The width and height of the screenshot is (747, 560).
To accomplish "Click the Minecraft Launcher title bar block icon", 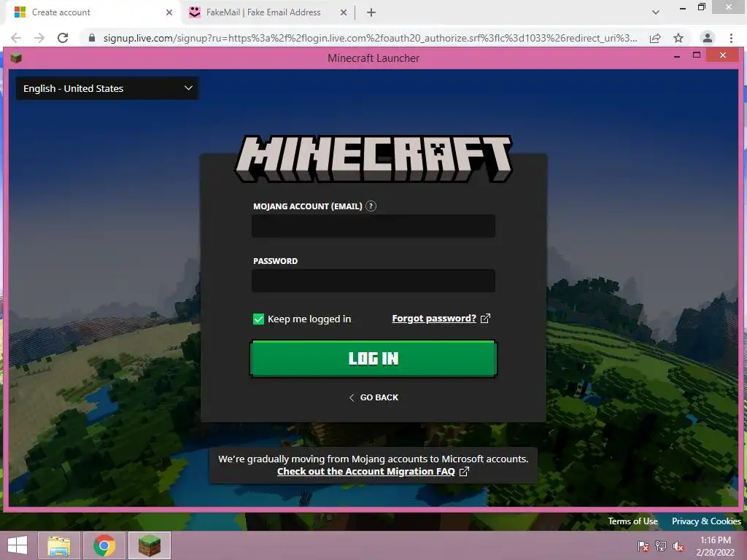I will [x=16, y=58].
